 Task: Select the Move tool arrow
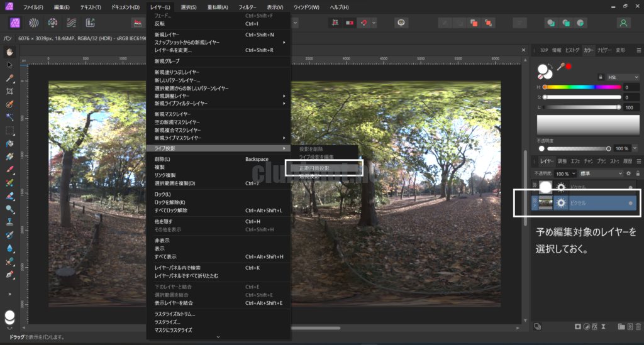(x=9, y=65)
